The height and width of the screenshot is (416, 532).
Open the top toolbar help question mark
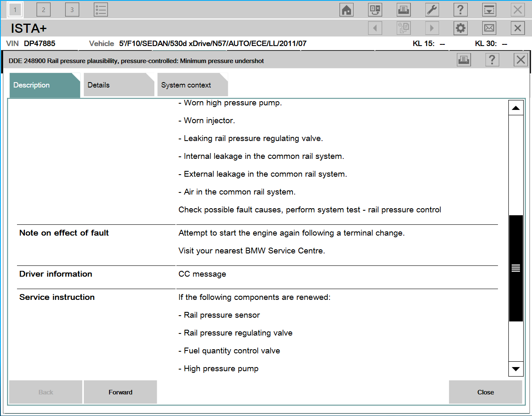(x=461, y=10)
